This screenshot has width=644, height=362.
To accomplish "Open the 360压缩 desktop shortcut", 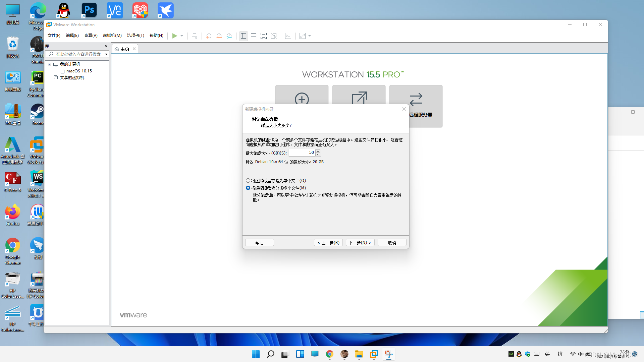I will pos(13,114).
